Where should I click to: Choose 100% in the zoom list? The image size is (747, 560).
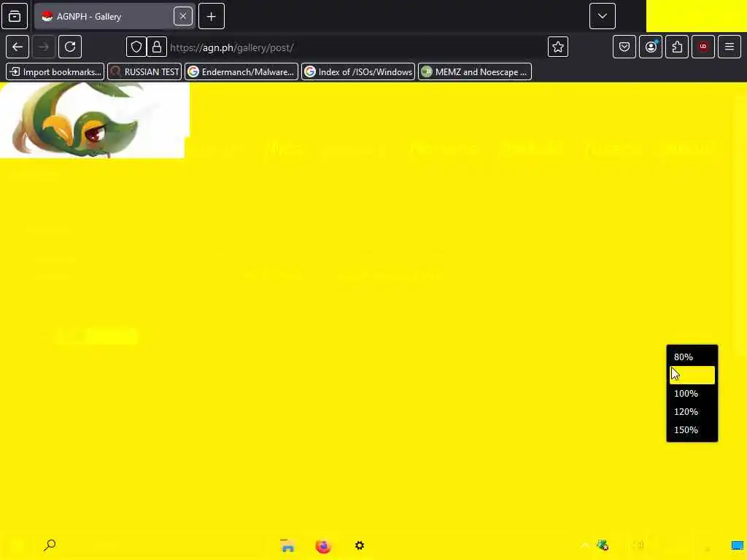(x=692, y=393)
